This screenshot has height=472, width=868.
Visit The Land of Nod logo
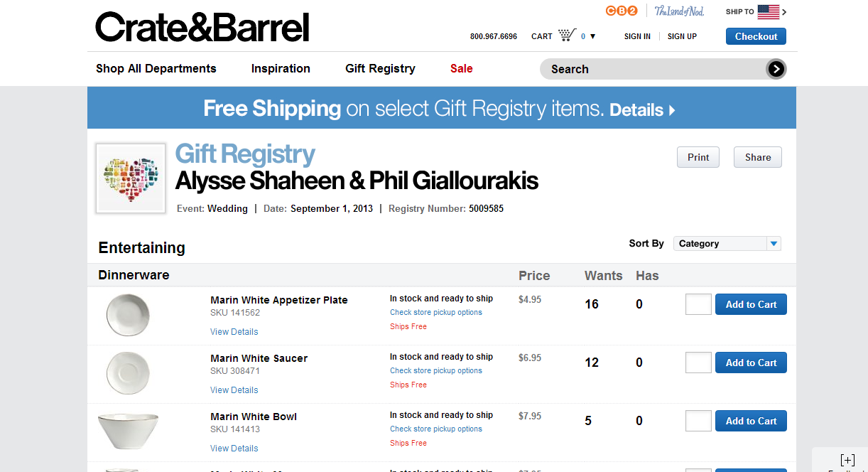pos(679,11)
